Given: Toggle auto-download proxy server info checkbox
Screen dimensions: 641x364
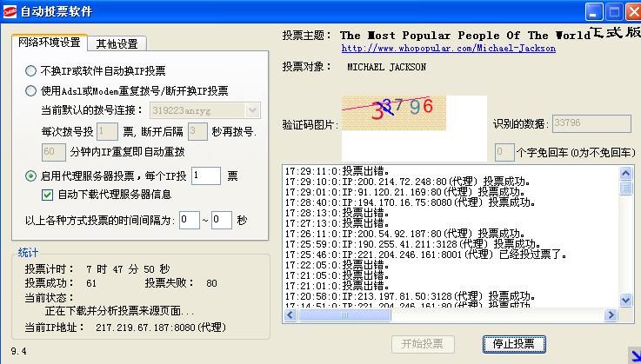Looking at the screenshot, I should tap(48, 194).
